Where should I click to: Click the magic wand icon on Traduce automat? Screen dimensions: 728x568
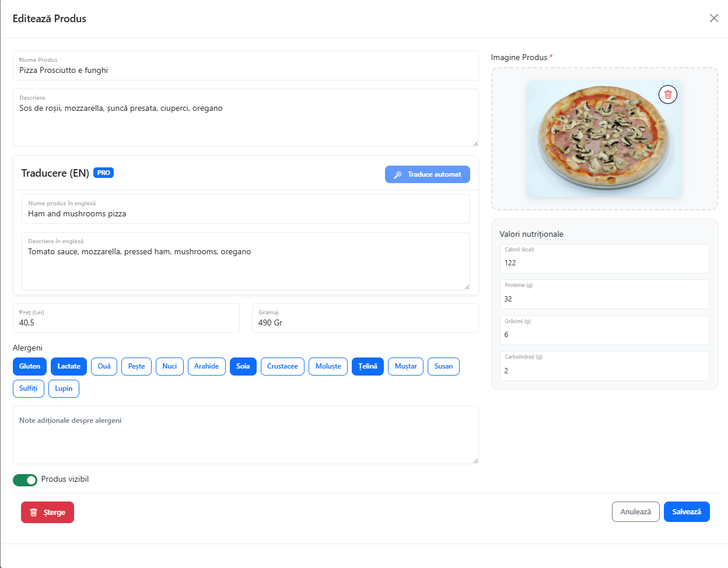click(398, 174)
